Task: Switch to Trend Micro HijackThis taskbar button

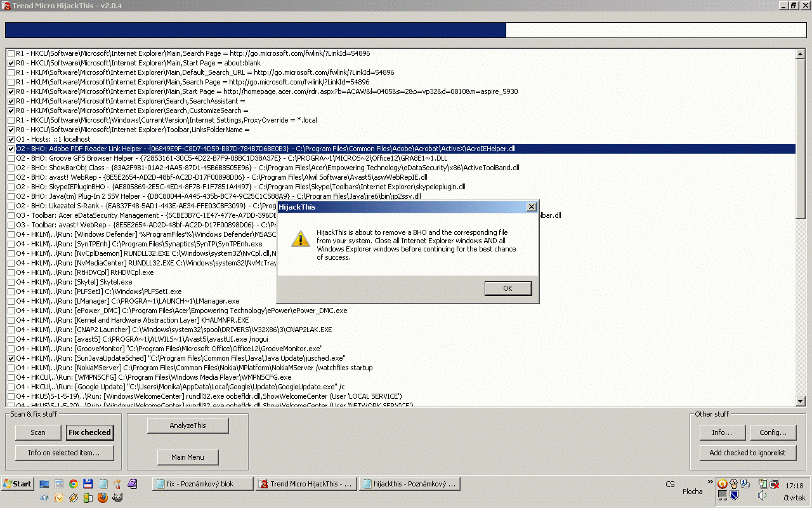Action: click(306, 484)
